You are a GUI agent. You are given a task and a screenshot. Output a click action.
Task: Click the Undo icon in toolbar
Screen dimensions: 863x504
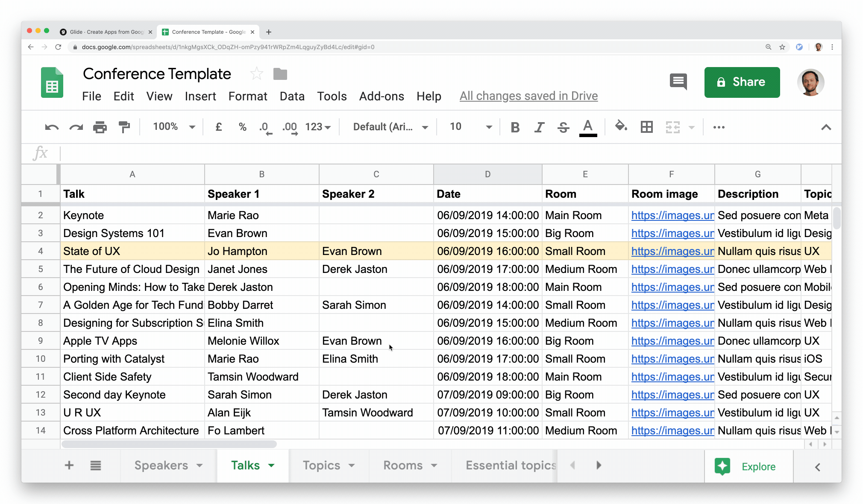(52, 127)
